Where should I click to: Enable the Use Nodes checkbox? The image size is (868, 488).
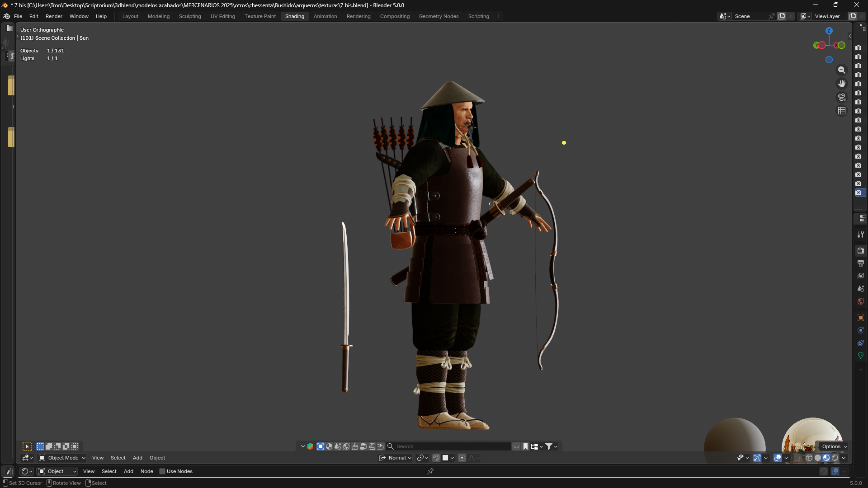[162, 471]
